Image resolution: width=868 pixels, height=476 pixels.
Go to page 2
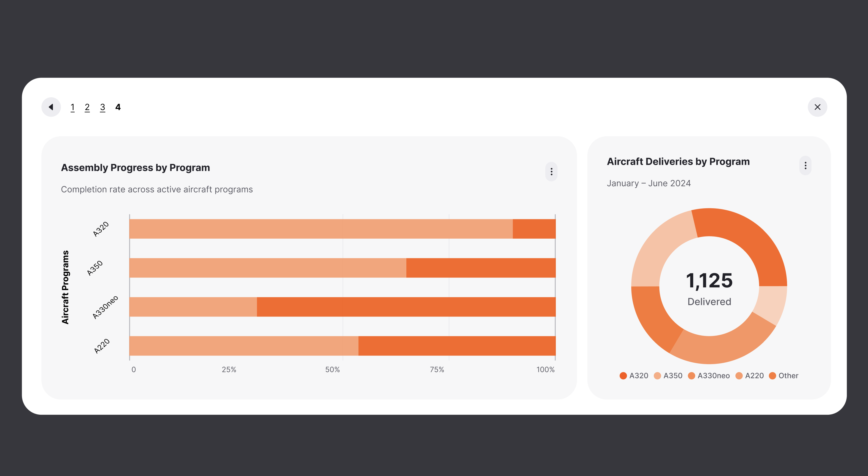[x=87, y=107]
